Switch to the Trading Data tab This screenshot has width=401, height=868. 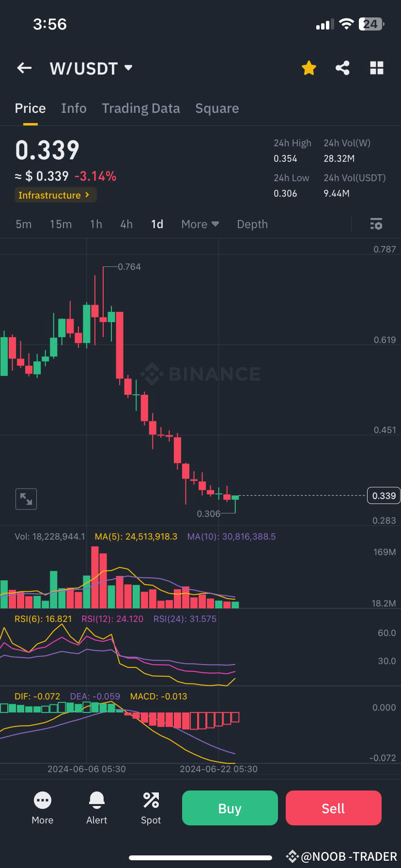[141, 108]
